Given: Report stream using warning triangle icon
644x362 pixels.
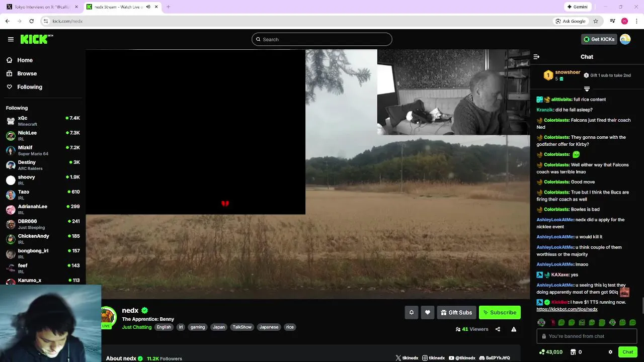Looking at the screenshot, I should [x=514, y=329].
